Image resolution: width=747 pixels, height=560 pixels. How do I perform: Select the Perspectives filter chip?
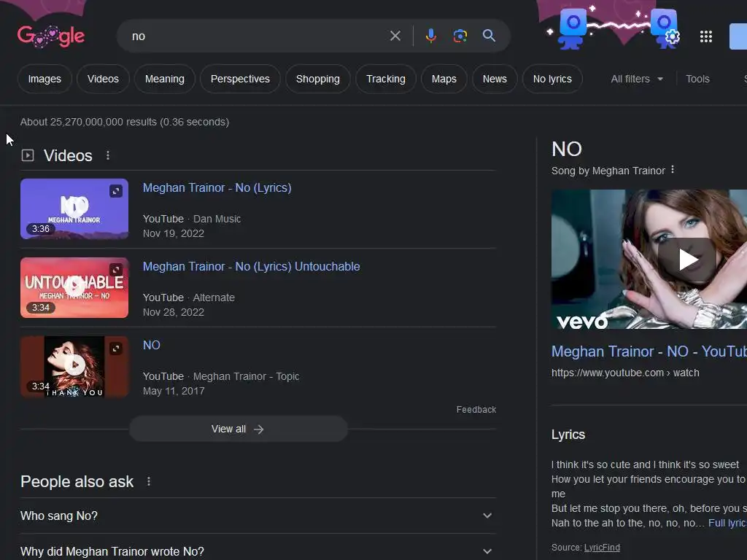[x=240, y=79]
